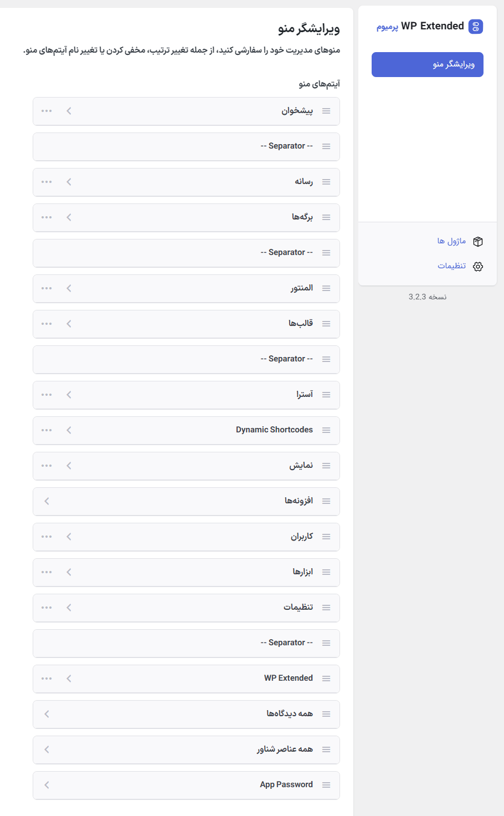Open three-dot menu on WP Extended row
The width and height of the screenshot is (504, 816).
coord(47,679)
